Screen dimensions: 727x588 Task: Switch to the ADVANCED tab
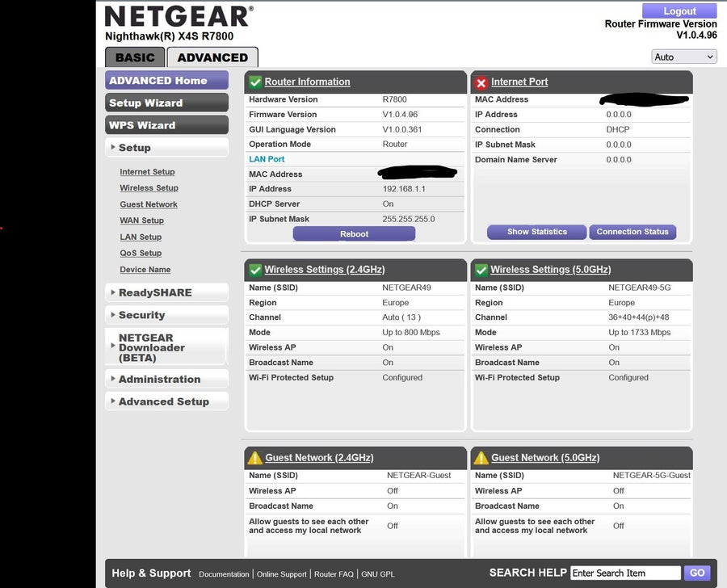tap(212, 57)
